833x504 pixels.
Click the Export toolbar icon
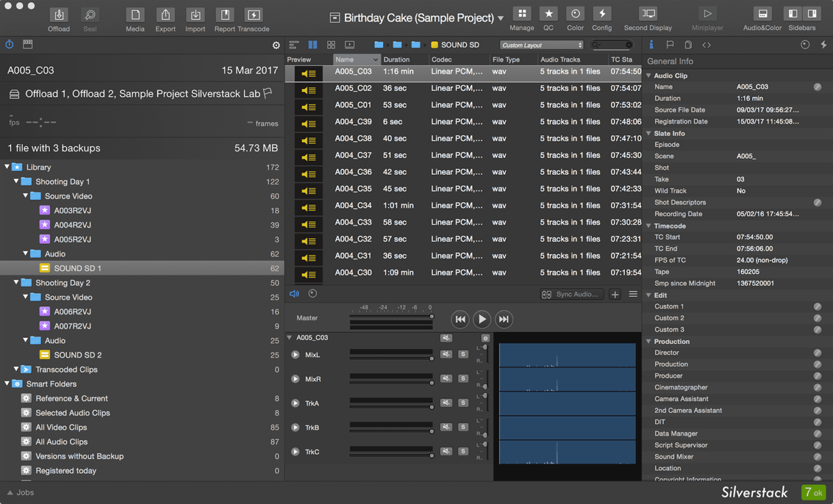[x=165, y=15]
